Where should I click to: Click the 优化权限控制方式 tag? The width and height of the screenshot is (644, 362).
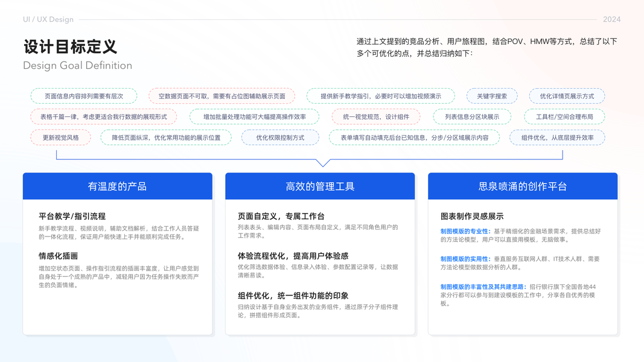tap(280, 138)
